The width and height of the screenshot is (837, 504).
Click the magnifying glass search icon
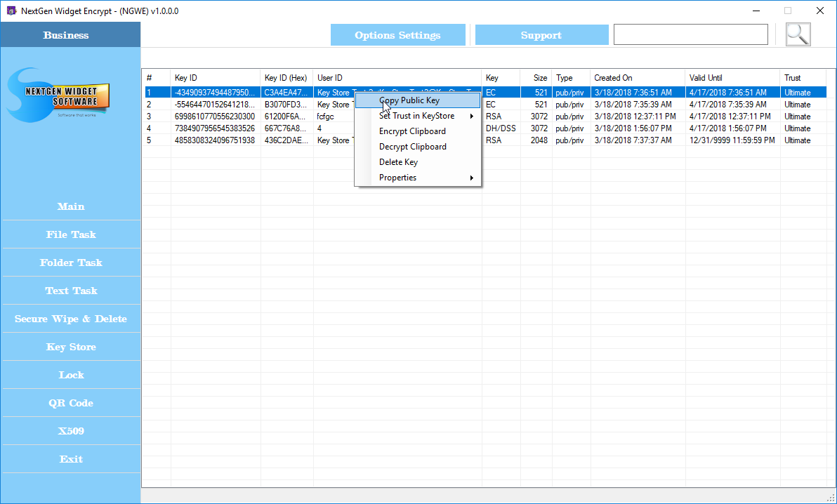[798, 34]
